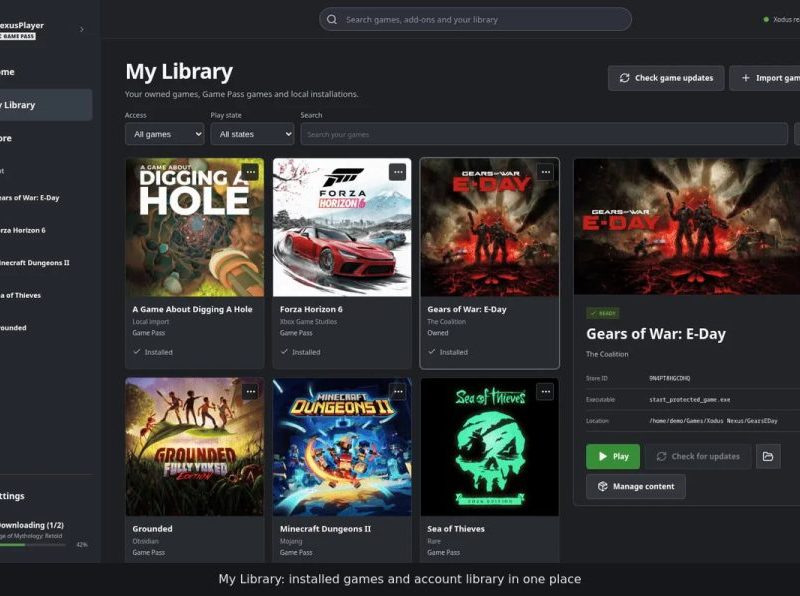Click the Import game button

click(x=765, y=78)
